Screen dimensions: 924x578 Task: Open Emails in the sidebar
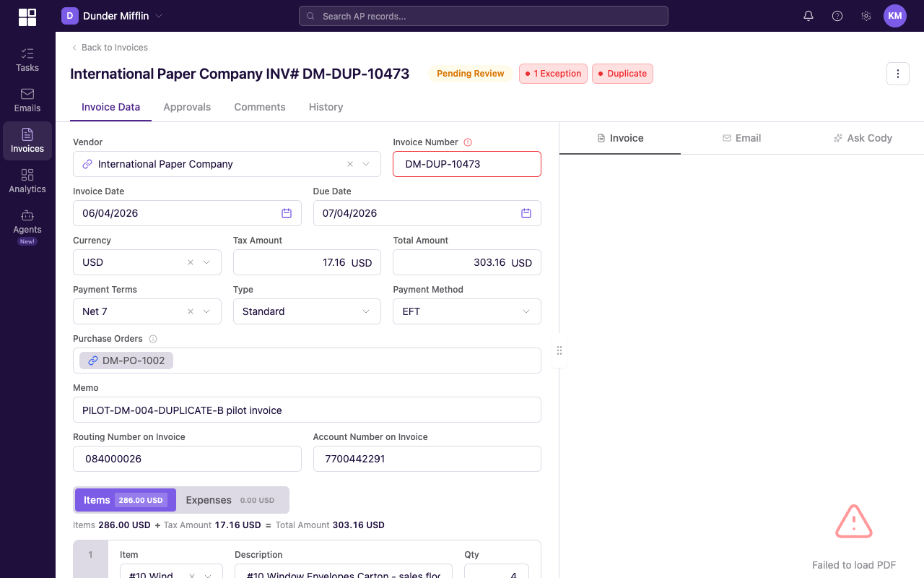[x=27, y=100]
